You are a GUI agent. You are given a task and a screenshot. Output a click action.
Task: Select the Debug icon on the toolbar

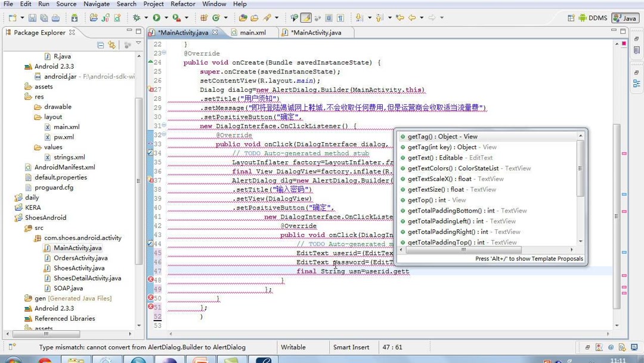click(x=137, y=18)
